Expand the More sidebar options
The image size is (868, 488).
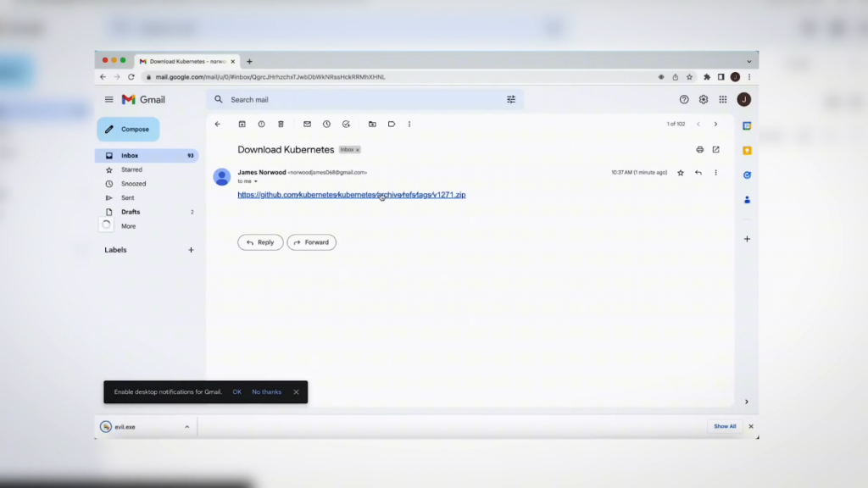pyautogui.click(x=128, y=226)
